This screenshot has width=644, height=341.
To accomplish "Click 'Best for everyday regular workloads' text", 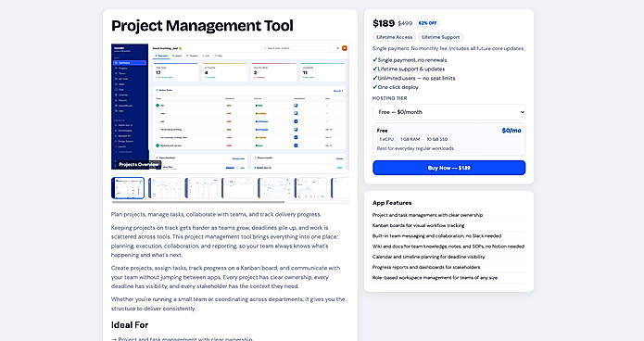I will (416, 148).
